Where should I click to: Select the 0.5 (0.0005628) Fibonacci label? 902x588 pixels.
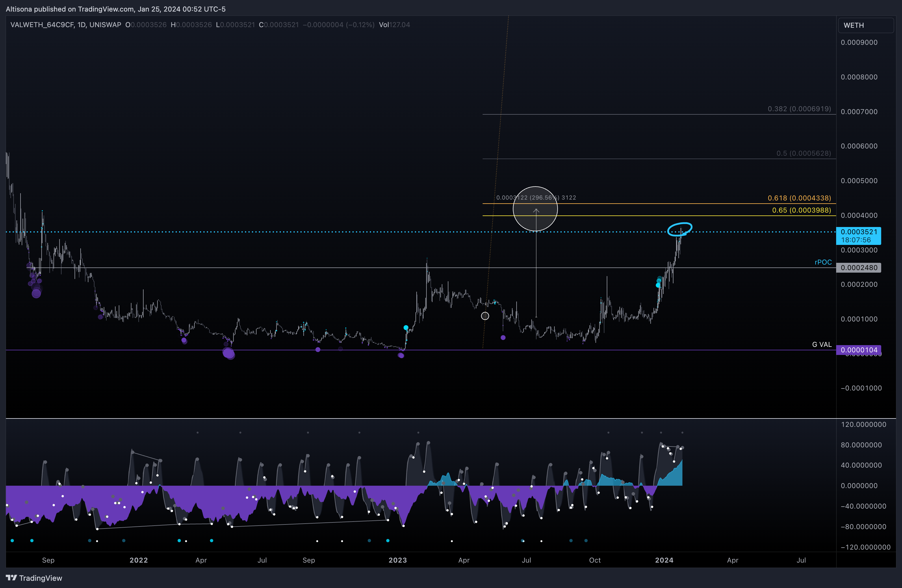click(x=803, y=153)
